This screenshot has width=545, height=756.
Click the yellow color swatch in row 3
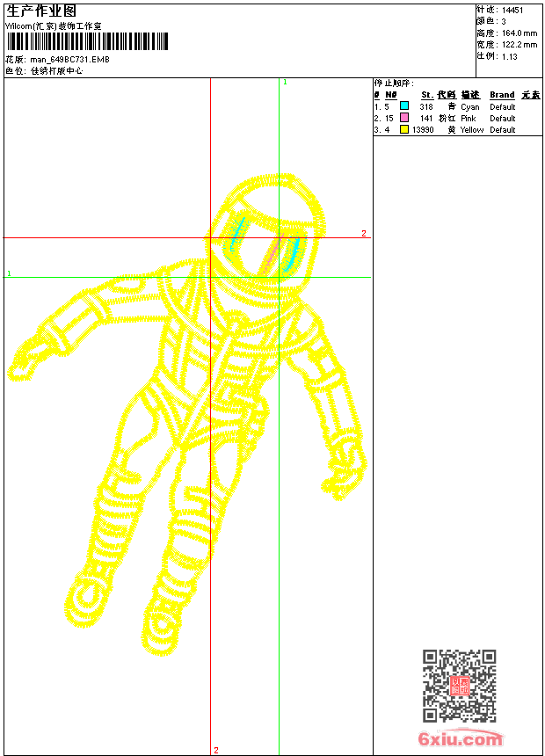[404, 129]
